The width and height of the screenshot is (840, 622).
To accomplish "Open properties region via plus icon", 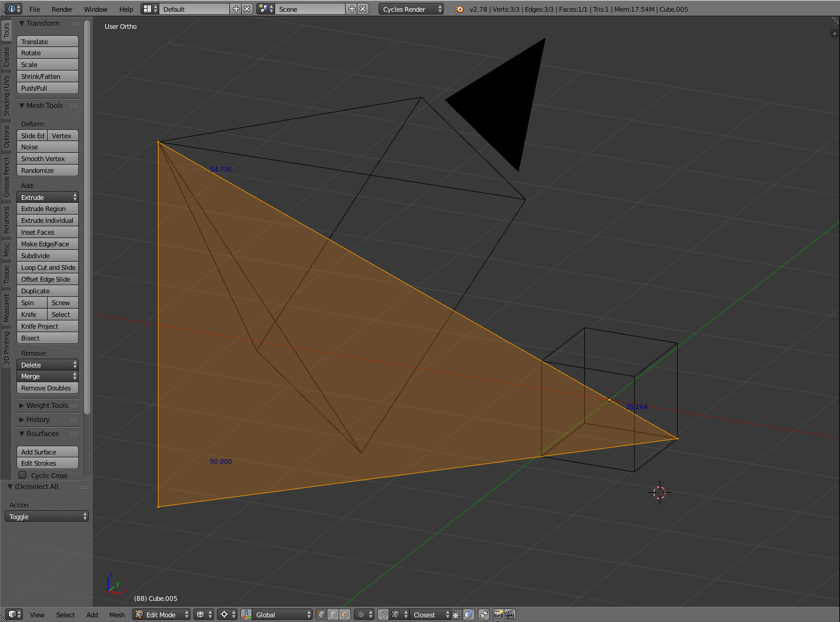I will [x=834, y=34].
